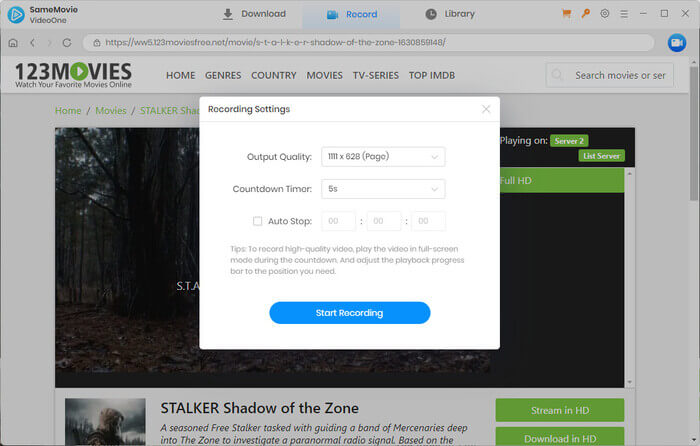The image size is (700, 446).
Task: Follow the Home breadcrumb link
Action: click(x=68, y=111)
